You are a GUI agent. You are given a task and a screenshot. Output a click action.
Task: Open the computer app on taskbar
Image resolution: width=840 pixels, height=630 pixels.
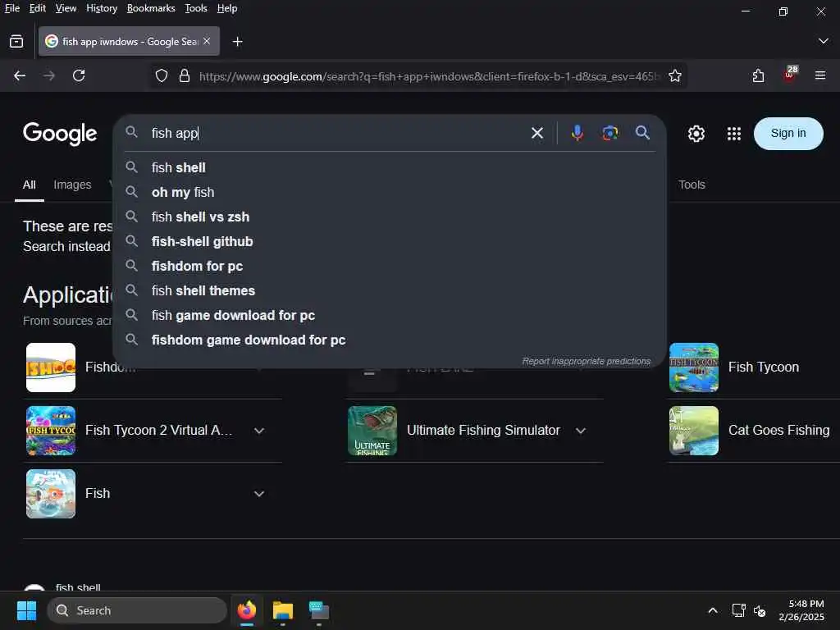tap(319, 610)
